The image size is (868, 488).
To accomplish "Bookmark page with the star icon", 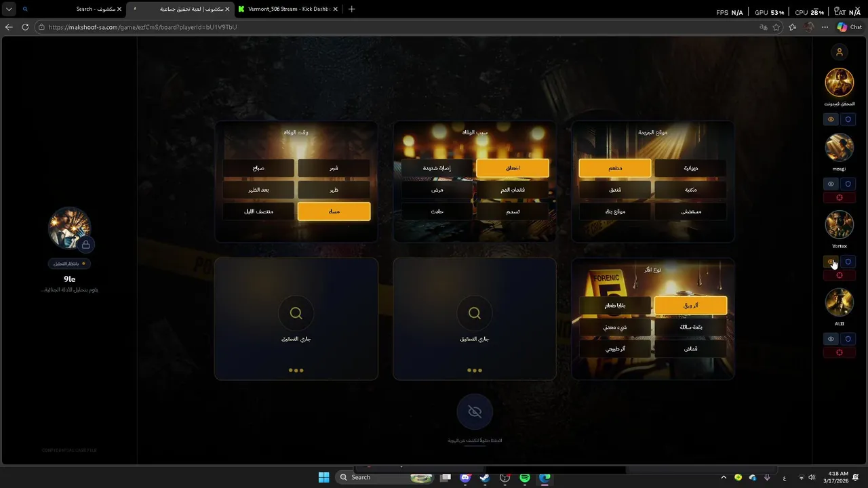I will pos(776,27).
